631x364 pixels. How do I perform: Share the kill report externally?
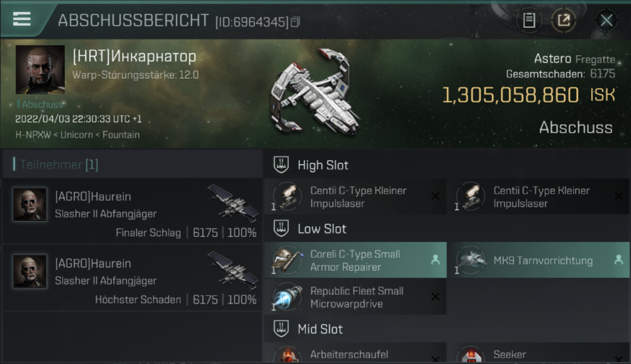pyautogui.click(x=564, y=20)
